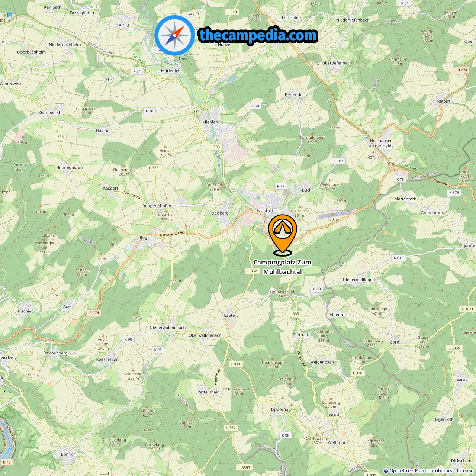Image resolution: width=476 pixels, height=476 pixels.
Task: Click the Holzhausen an der Haide label
Action: (x=381, y=143)
